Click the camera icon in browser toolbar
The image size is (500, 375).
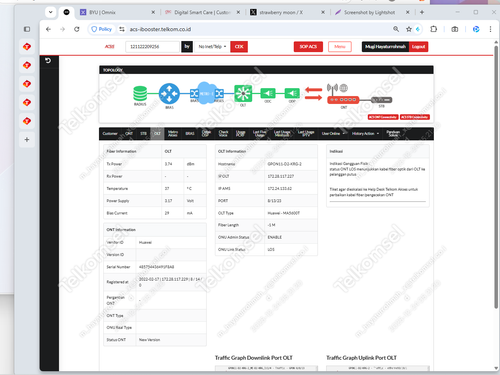click(455, 29)
